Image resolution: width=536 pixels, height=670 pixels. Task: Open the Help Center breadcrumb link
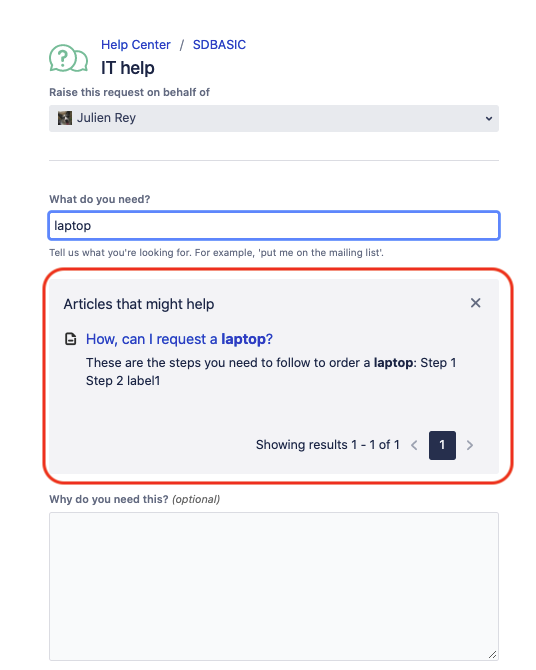point(135,44)
